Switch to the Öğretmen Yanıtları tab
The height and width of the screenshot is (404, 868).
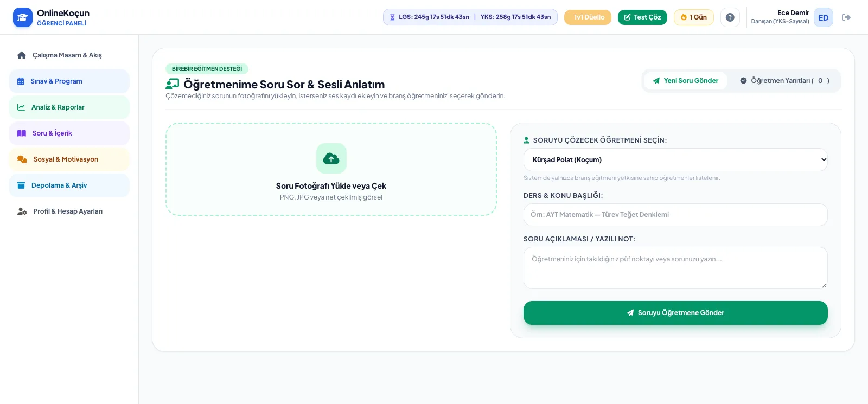tap(784, 81)
